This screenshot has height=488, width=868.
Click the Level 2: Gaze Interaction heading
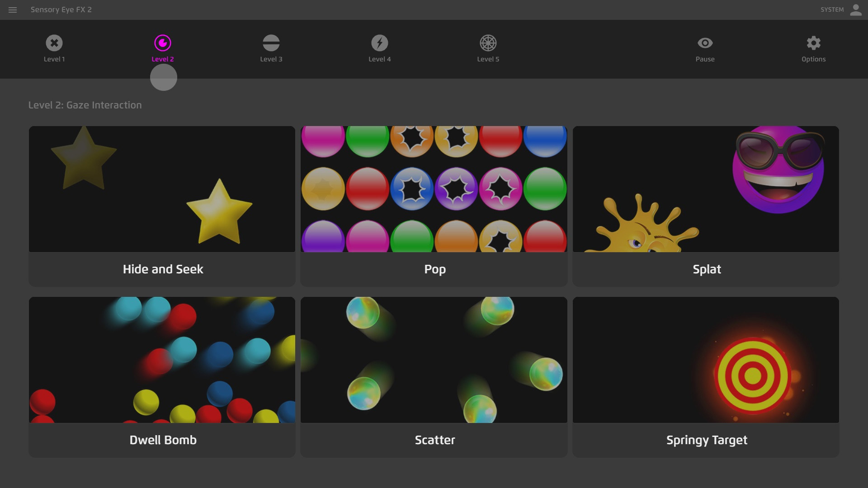(85, 105)
